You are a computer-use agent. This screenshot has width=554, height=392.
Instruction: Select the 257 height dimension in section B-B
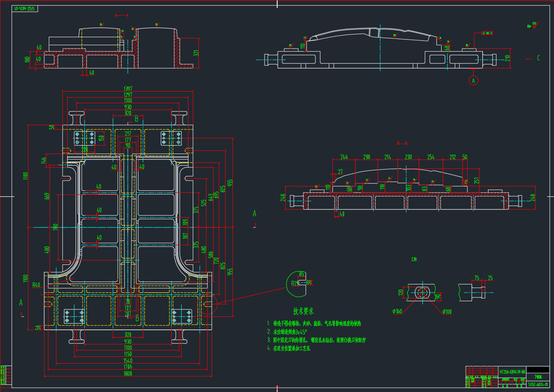click(476, 181)
